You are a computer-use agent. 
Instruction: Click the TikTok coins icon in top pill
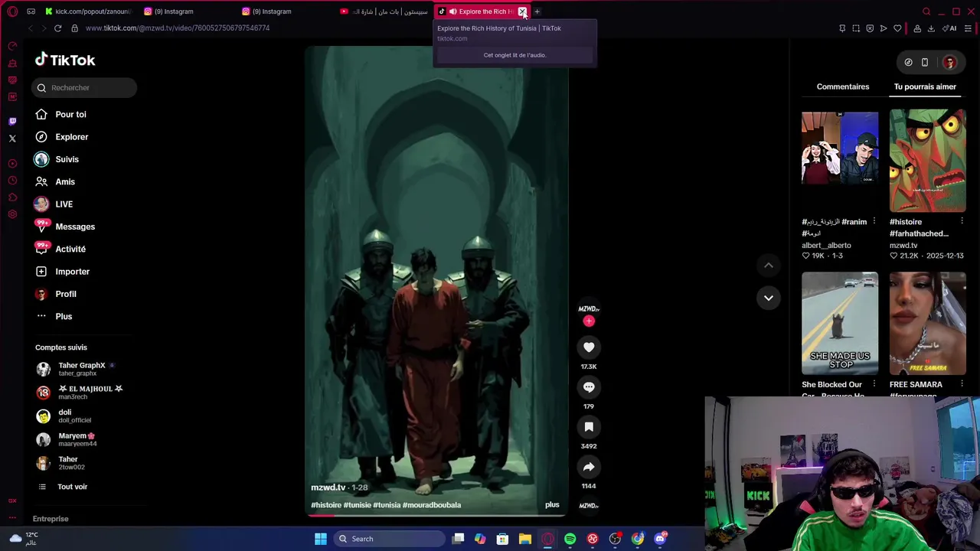[908, 63]
